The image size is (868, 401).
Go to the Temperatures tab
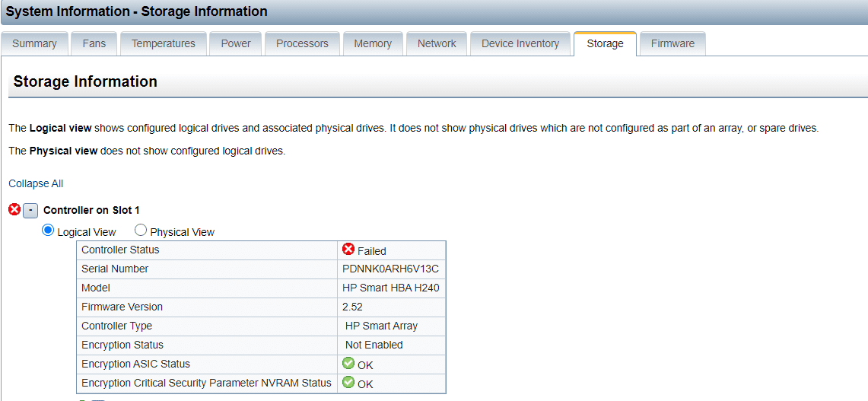click(164, 44)
